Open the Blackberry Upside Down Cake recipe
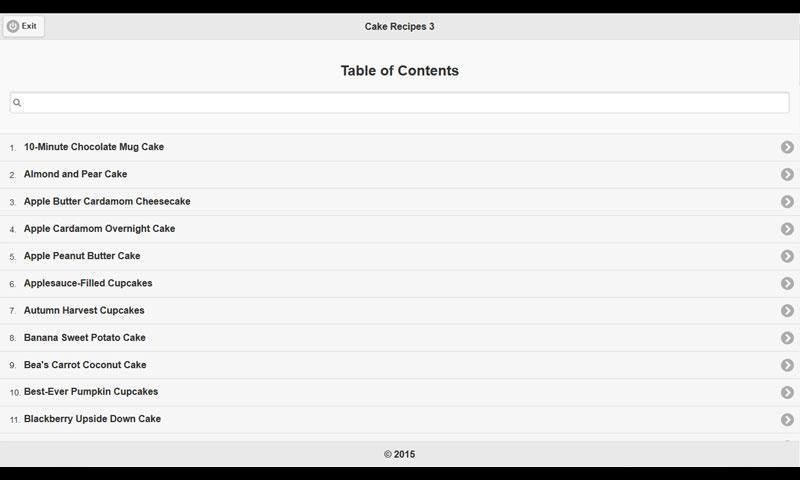 tap(92, 419)
